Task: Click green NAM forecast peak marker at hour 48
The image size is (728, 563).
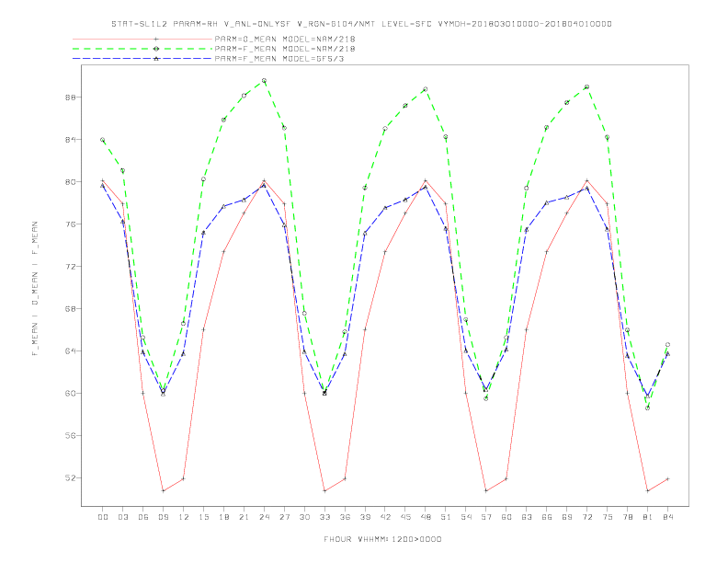Action: point(426,88)
